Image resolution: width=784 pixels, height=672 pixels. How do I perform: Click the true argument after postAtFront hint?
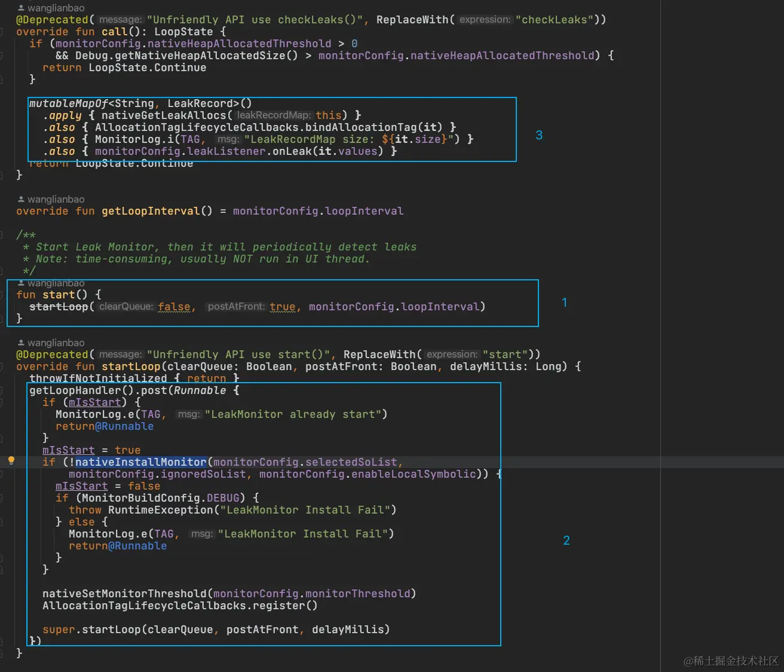coord(283,307)
